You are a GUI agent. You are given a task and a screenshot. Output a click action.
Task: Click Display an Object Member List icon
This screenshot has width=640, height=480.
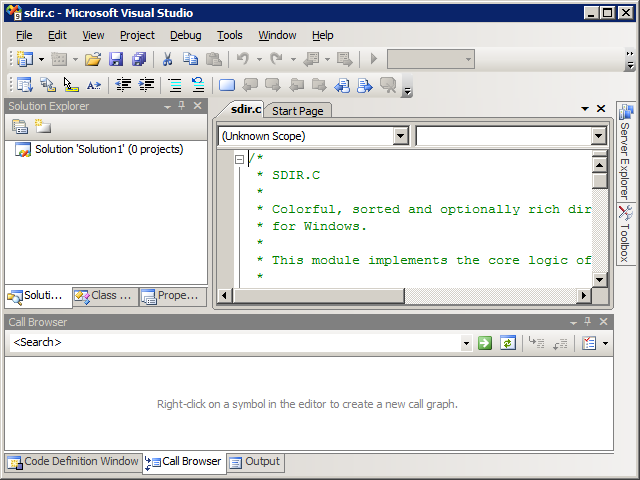coord(25,85)
